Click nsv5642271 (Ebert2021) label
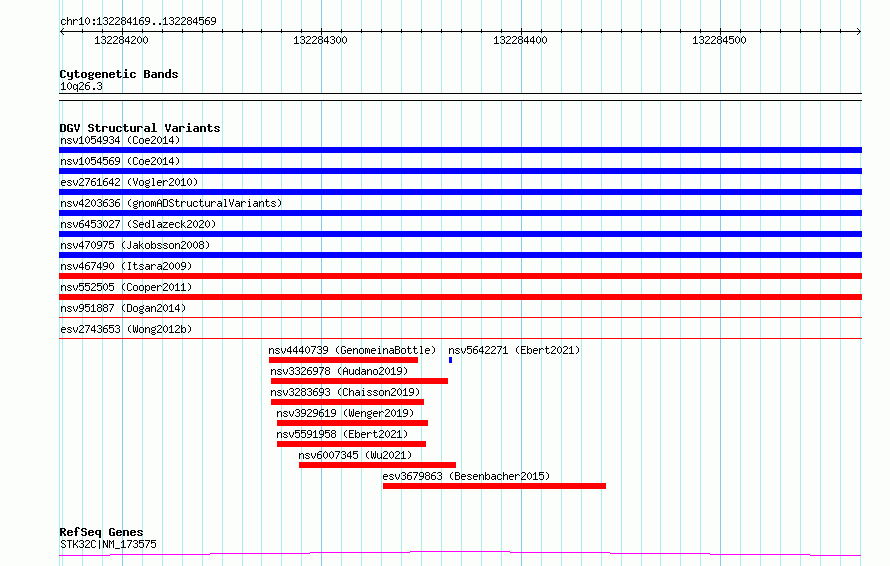Viewport: 890px width, 566px height. pos(514,350)
